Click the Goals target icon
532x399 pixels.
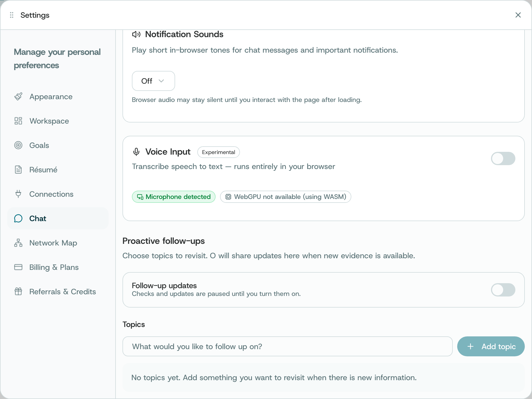[18, 145]
